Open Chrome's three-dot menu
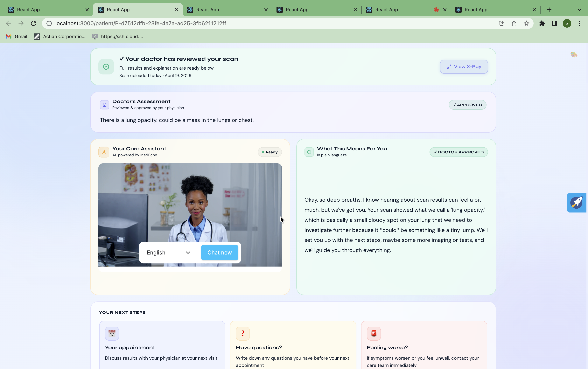The height and width of the screenshot is (369, 588). 579,24
